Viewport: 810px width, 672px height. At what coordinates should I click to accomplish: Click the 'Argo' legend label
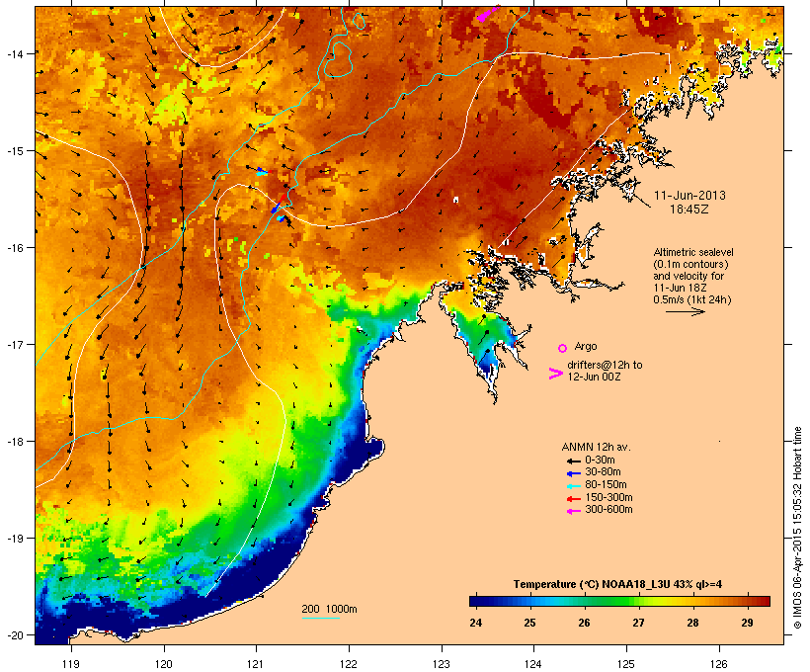586,346
